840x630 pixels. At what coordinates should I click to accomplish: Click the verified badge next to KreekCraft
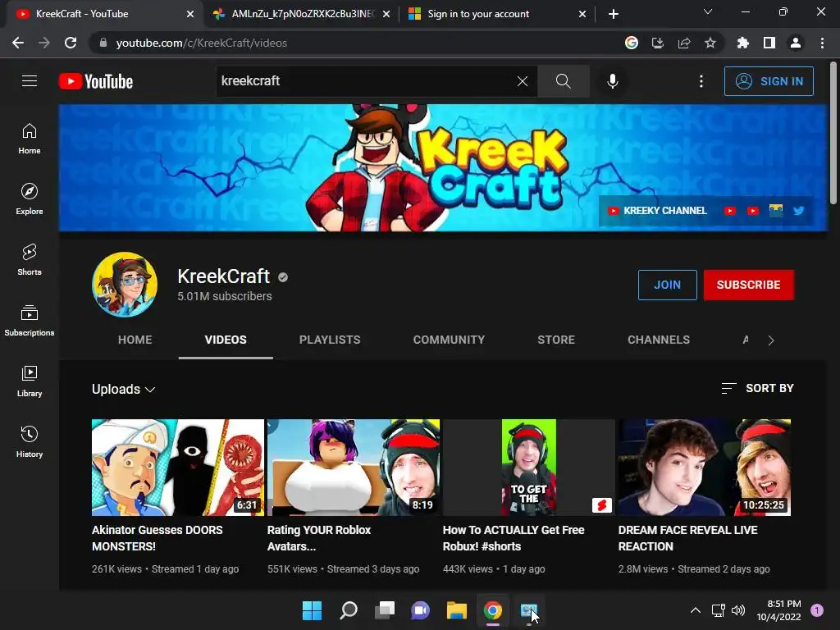(283, 277)
